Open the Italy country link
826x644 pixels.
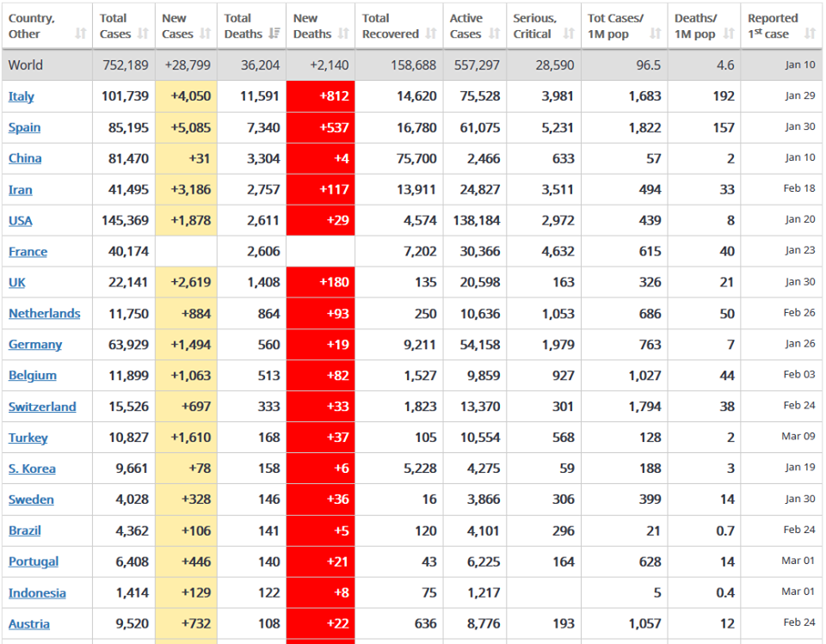tap(21, 96)
